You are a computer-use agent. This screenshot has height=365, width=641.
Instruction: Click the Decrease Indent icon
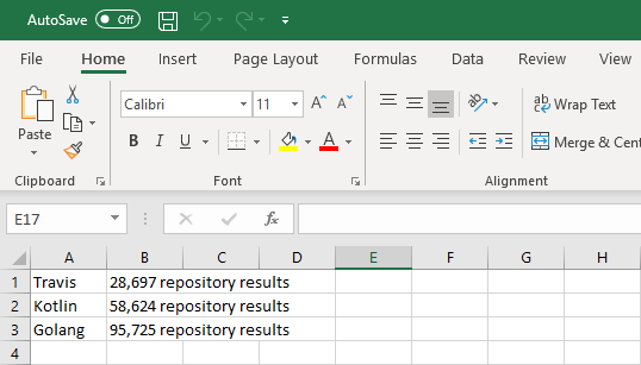[477, 141]
